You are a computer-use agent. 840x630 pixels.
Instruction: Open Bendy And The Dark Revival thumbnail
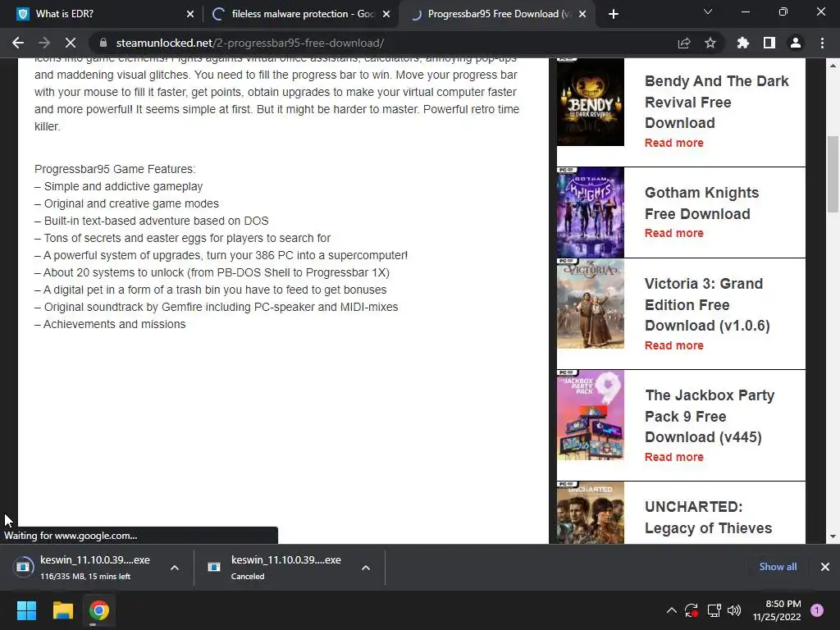point(591,102)
